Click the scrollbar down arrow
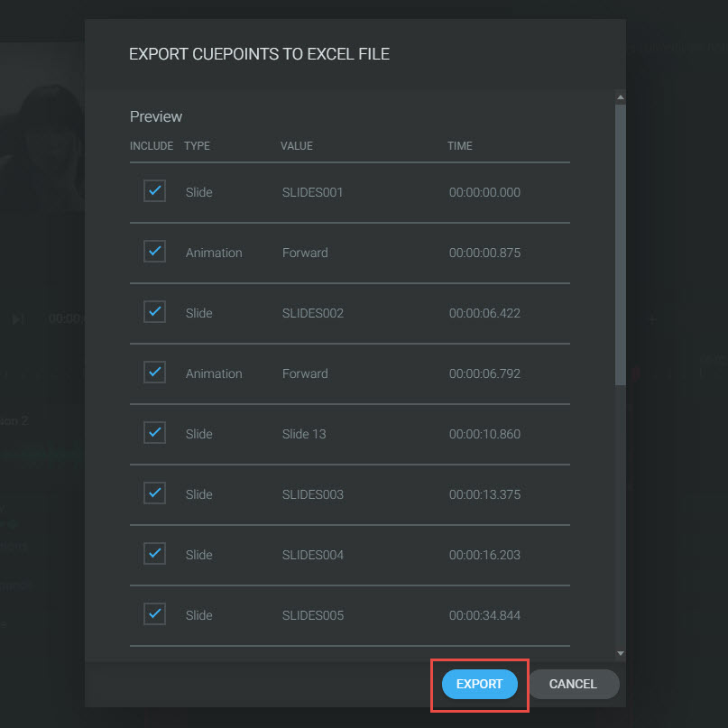Image resolution: width=728 pixels, height=728 pixels. 621,653
